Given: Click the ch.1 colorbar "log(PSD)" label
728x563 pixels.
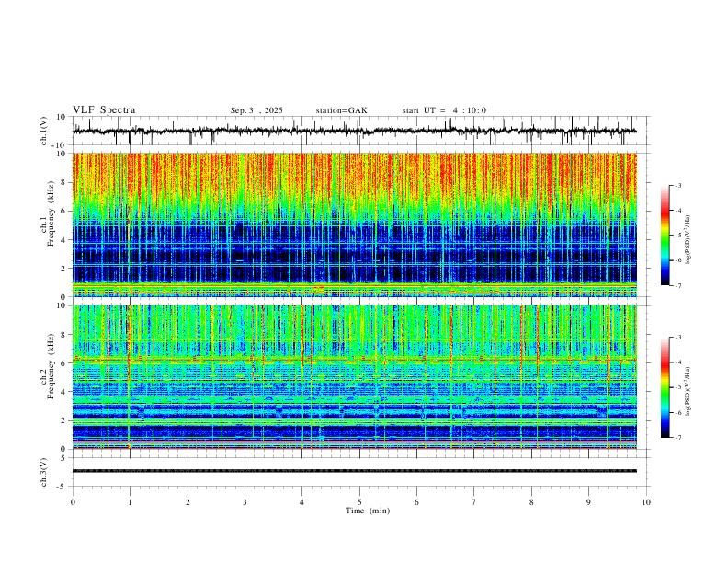Looking at the screenshot, I should 688,240.
